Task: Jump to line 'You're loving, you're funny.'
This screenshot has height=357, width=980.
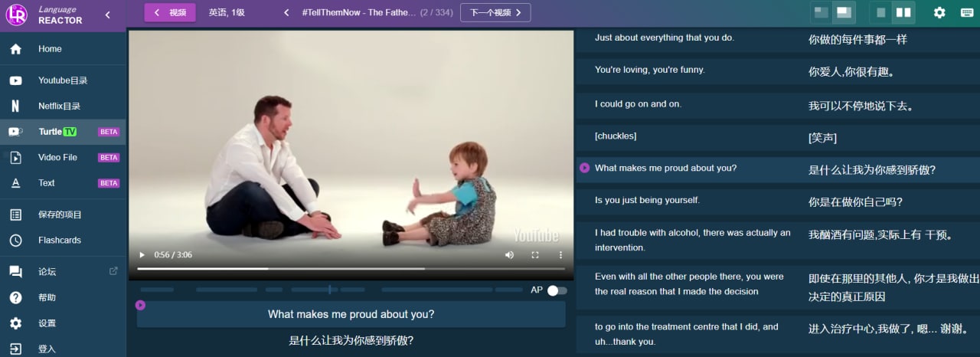Action: (650, 70)
